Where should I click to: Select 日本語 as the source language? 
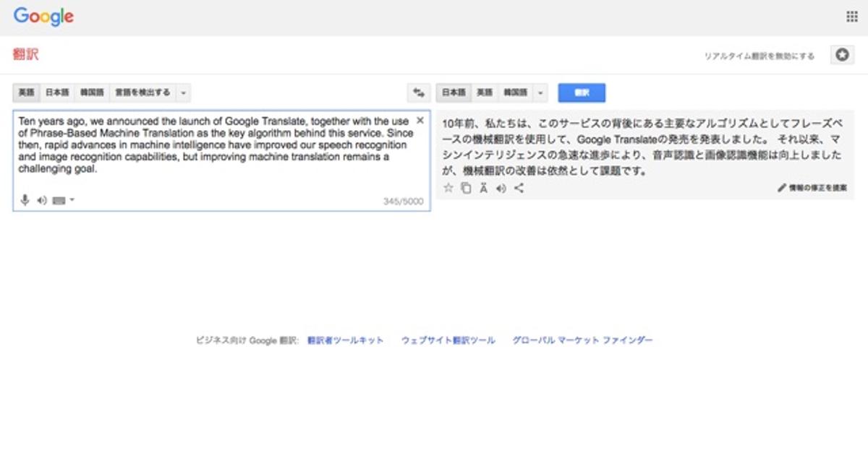[x=57, y=93]
